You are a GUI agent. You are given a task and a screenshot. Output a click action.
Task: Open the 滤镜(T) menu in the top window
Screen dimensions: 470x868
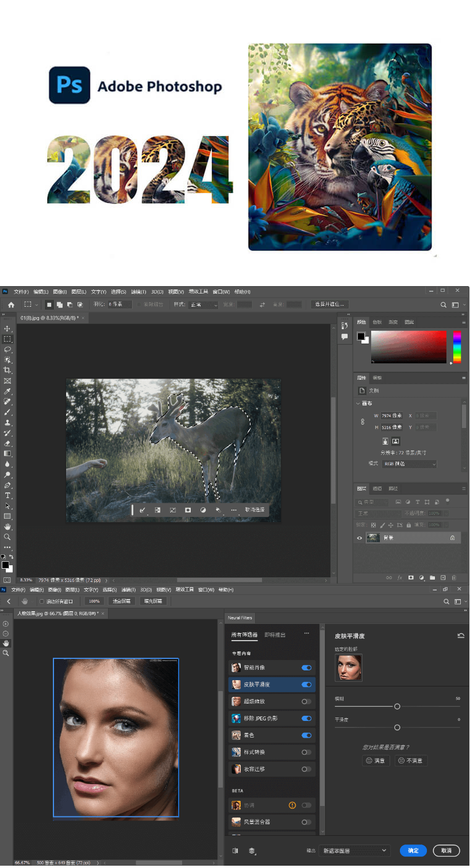138,292
